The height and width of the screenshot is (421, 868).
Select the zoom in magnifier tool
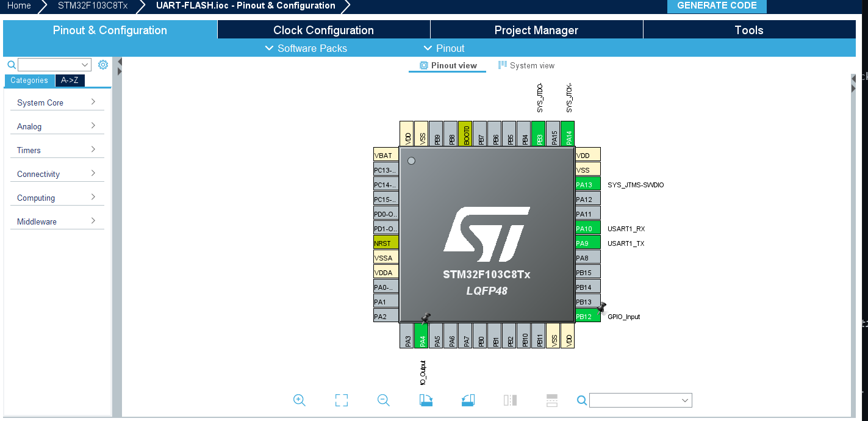pos(299,400)
